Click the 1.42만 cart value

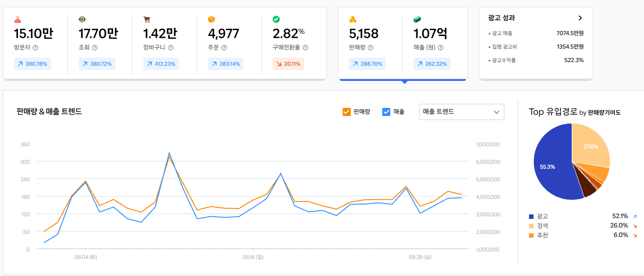tap(160, 34)
